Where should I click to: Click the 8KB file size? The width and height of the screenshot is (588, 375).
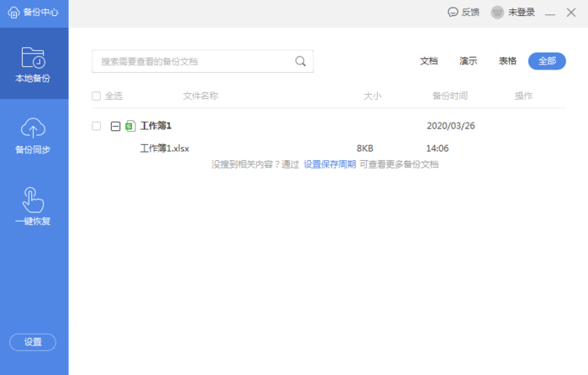[365, 148]
